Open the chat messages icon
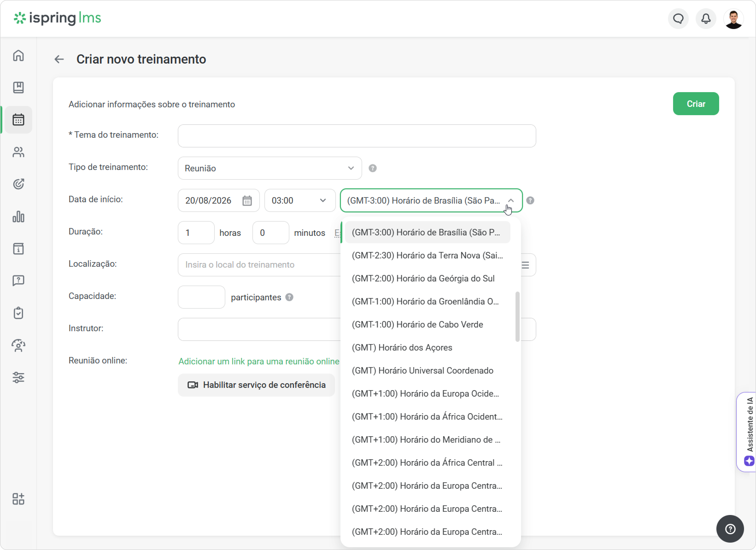The width and height of the screenshot is (756, 550). [678, 19]
